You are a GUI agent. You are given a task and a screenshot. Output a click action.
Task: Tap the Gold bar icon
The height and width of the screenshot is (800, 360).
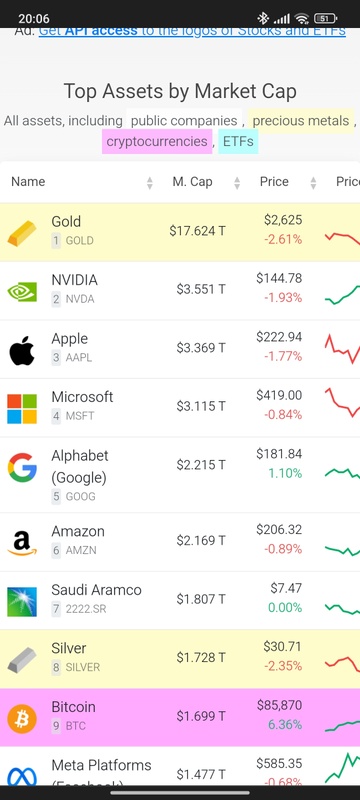pos(22,233)
